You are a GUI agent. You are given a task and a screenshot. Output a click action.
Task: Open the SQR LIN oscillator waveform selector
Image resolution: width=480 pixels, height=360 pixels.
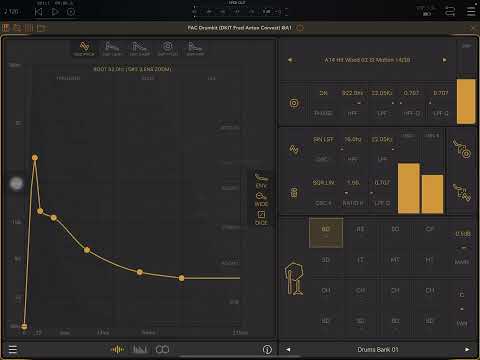(x=323, y=183)
